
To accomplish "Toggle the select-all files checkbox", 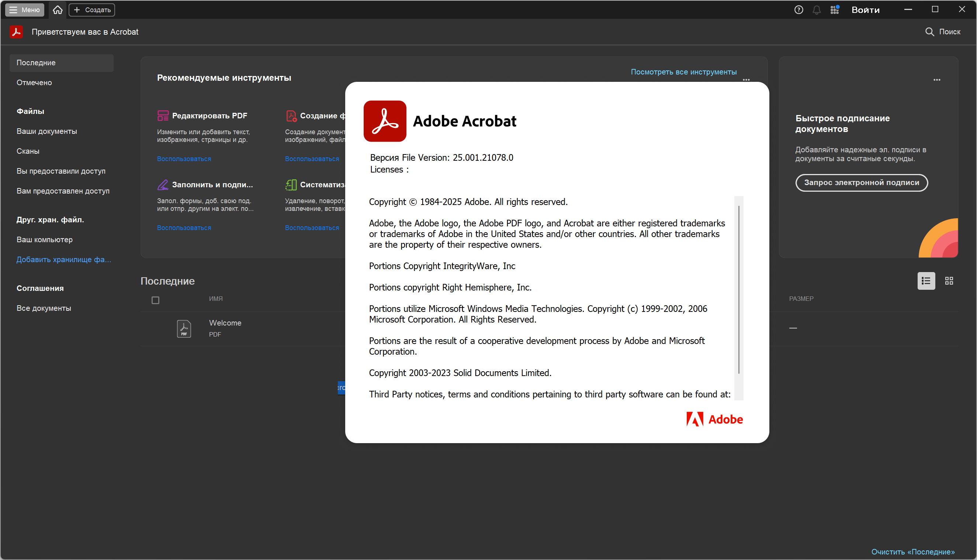I will click(155, 300).
